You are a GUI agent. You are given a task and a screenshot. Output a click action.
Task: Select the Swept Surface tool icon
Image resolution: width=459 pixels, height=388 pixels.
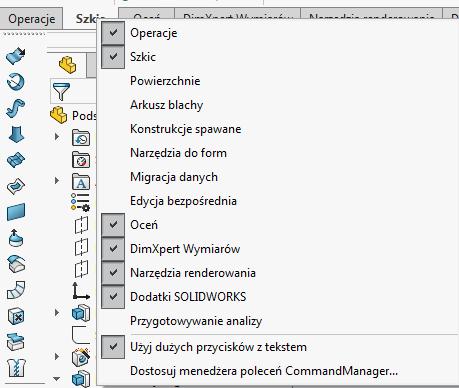pos(16,108)
